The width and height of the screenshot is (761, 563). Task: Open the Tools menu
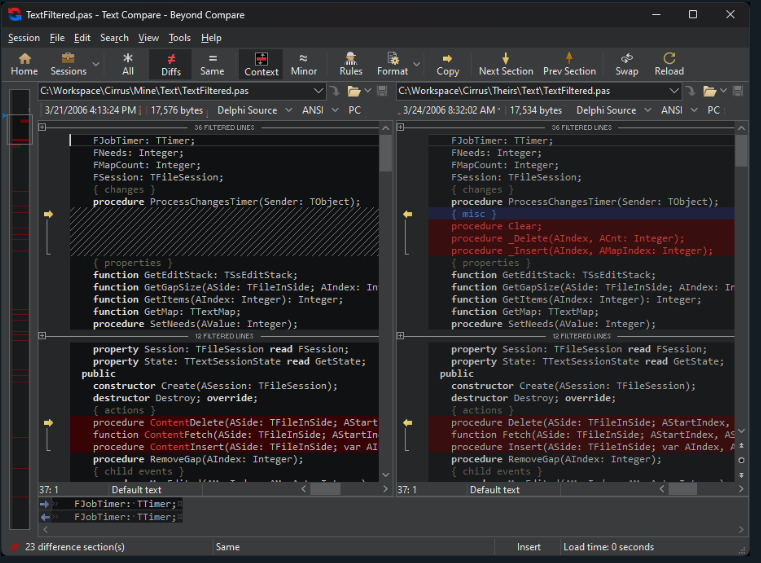(x=179, y=38)
